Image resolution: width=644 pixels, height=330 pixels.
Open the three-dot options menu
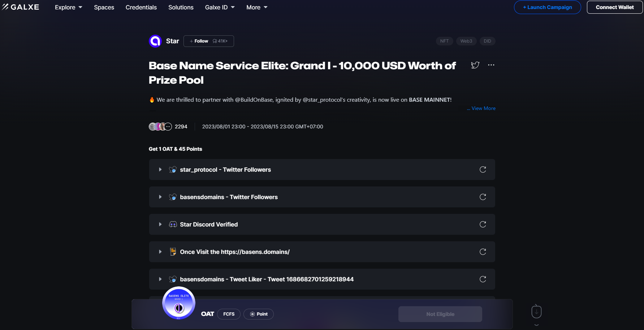tap(491, 65)
